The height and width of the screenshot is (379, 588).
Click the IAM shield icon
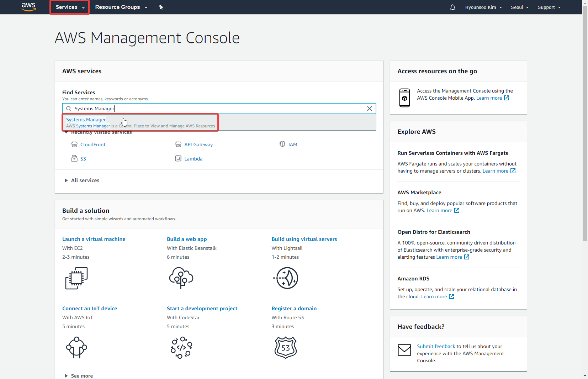(x=282, y=144)
